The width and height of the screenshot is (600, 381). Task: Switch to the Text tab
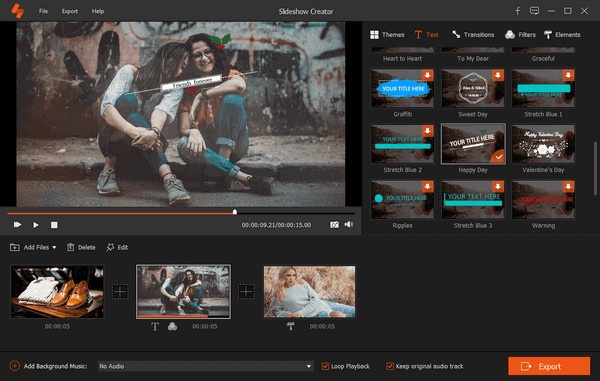[427, 34]
